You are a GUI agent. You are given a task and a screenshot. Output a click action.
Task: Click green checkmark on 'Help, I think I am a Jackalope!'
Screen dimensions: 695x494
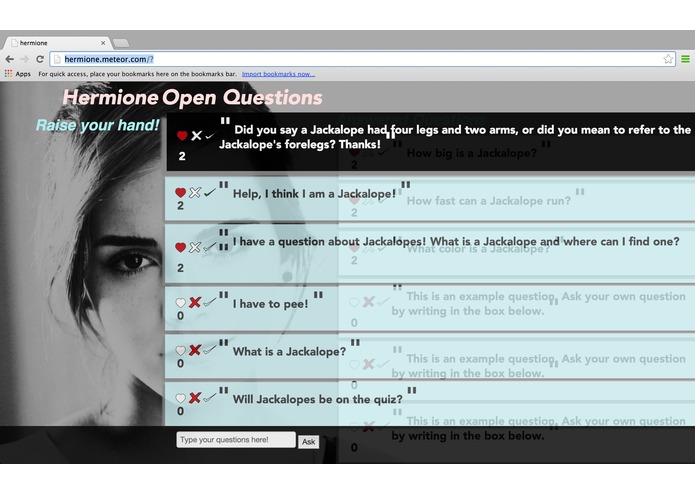(210, 192)
